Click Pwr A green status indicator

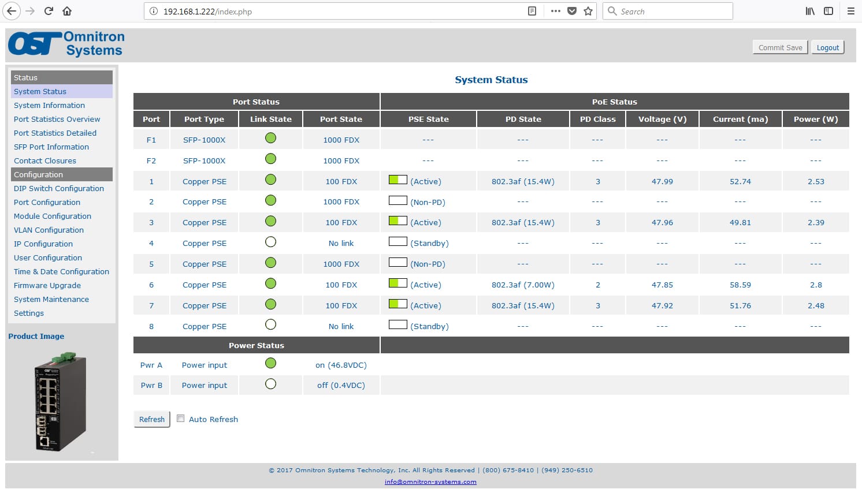[270, 363]
